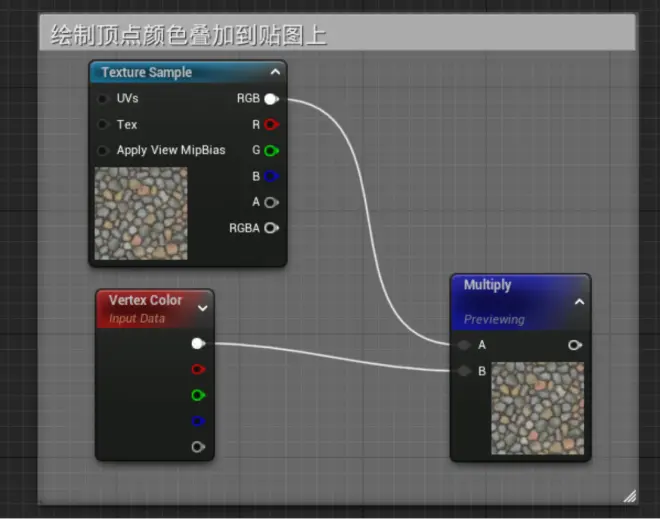Click the green G output pin on Texture Sample
The image size is (660, 519).
point(271,150)
